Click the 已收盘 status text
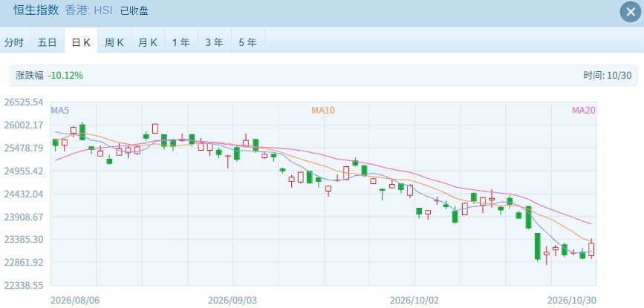This screenshot has width=644, height=308. (134, 11)
